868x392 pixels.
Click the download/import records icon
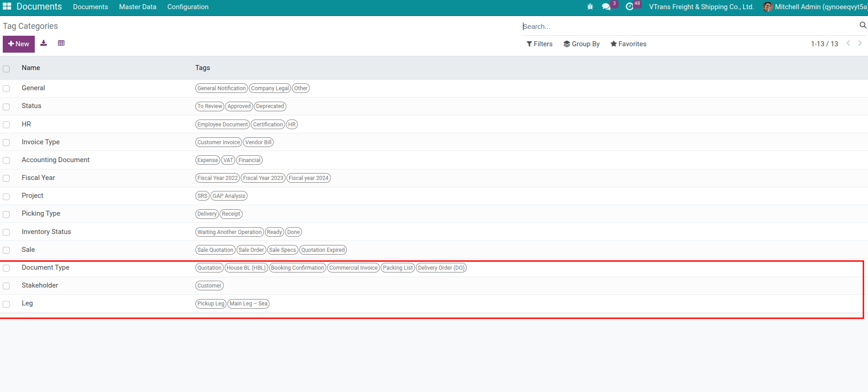tap(44, 44)
